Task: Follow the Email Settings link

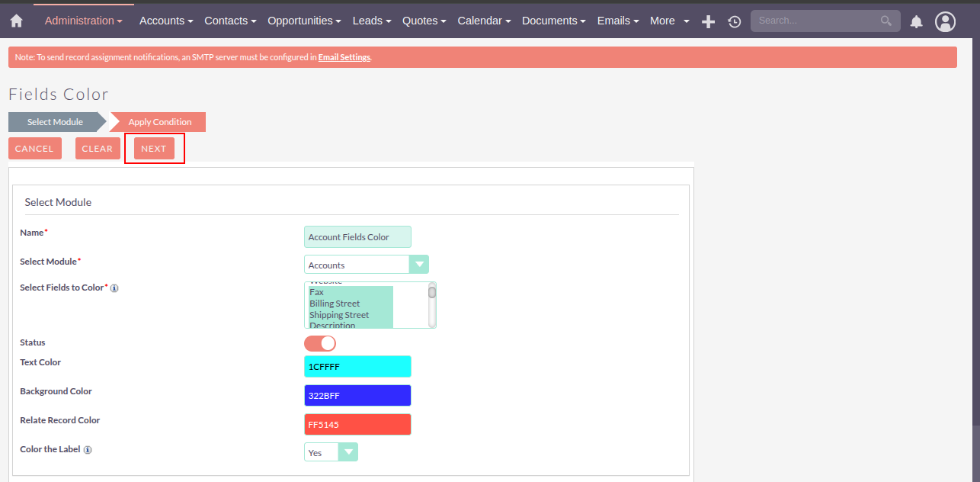Action: 344,57
